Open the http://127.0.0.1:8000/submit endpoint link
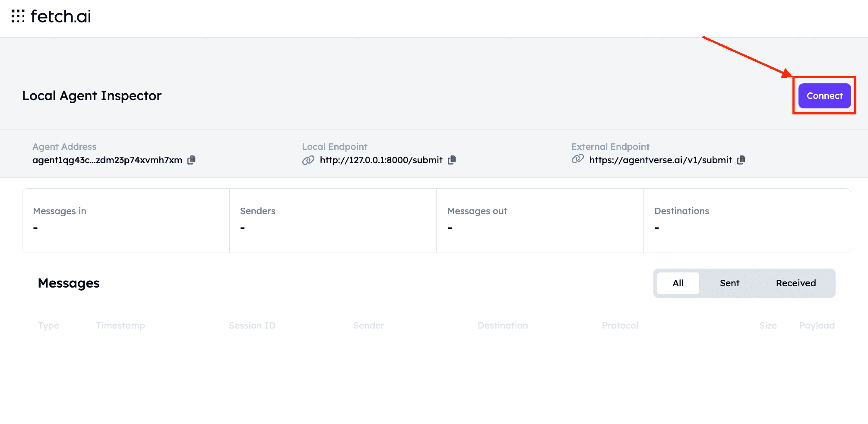Image resolution: width=868 pixels, height=424 pixels. coord(381,160)
